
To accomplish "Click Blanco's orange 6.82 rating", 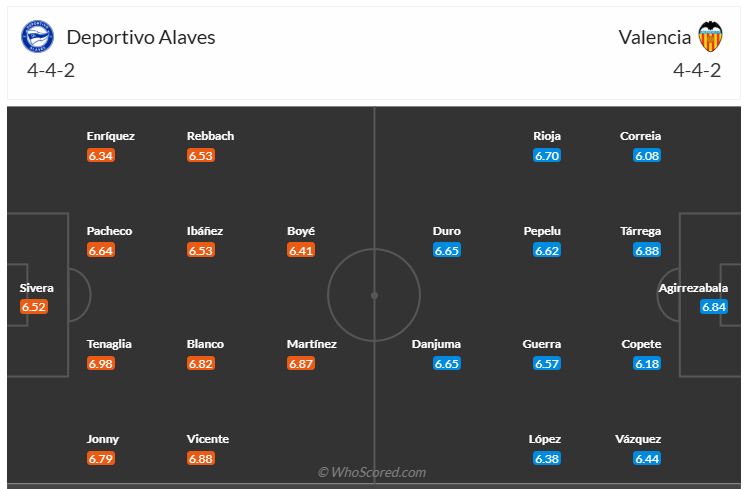I will [x=201, y=363].
